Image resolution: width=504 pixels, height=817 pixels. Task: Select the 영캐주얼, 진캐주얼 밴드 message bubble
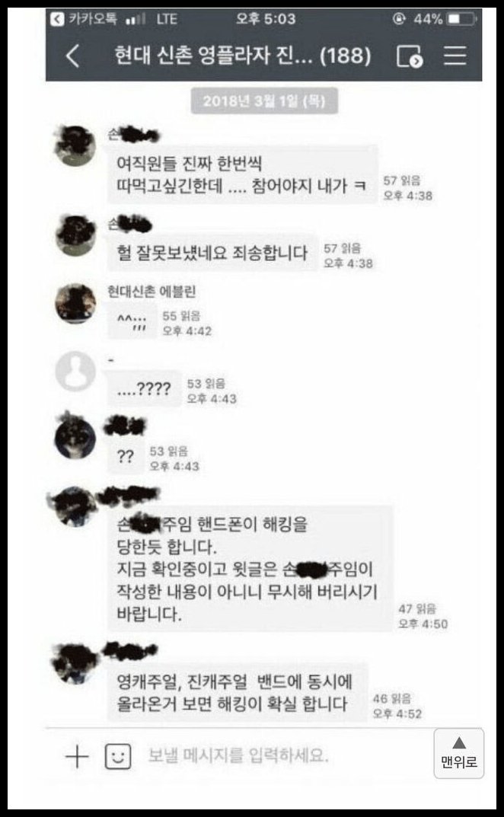237,692
